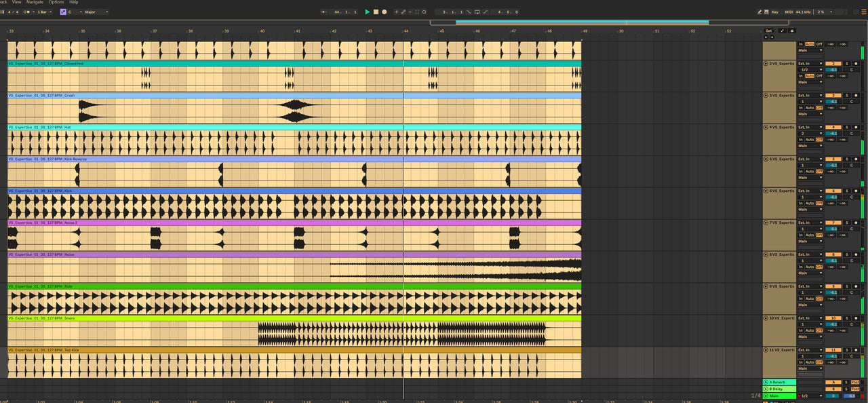Open the Ext. In input dropdown on track 2
The image size is (868, 403).
[x=810, y=64]
